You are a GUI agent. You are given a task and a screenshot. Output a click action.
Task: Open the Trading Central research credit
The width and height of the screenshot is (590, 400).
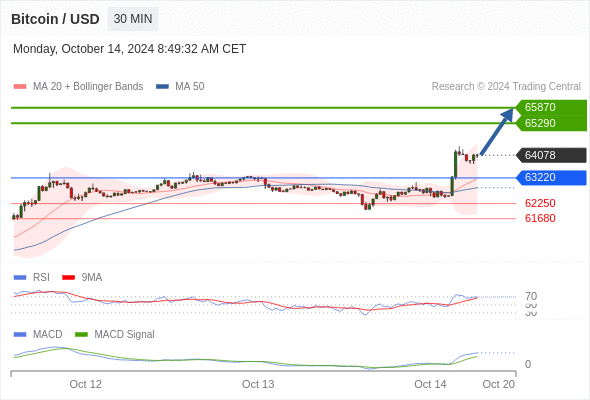click(506, 87)
